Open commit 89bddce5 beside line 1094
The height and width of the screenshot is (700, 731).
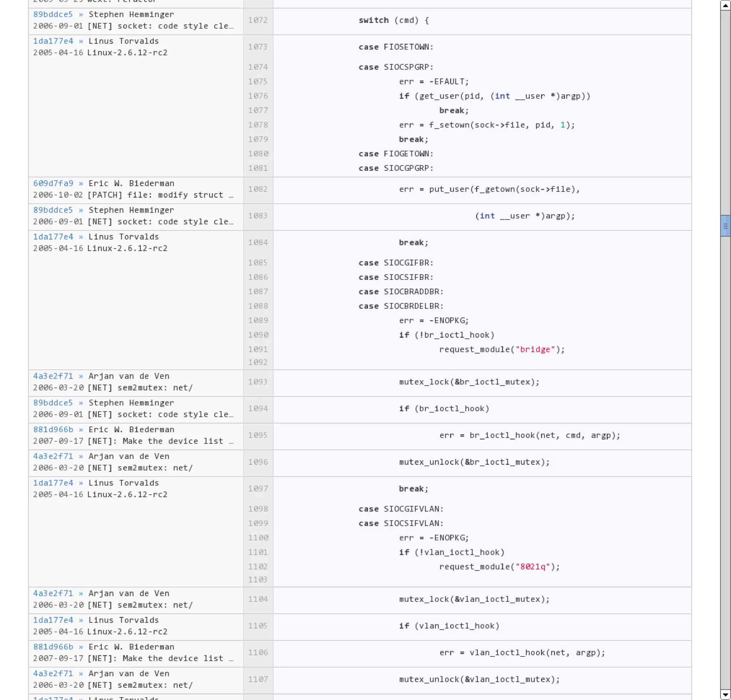pyautogui.click(x=53, y=403)
